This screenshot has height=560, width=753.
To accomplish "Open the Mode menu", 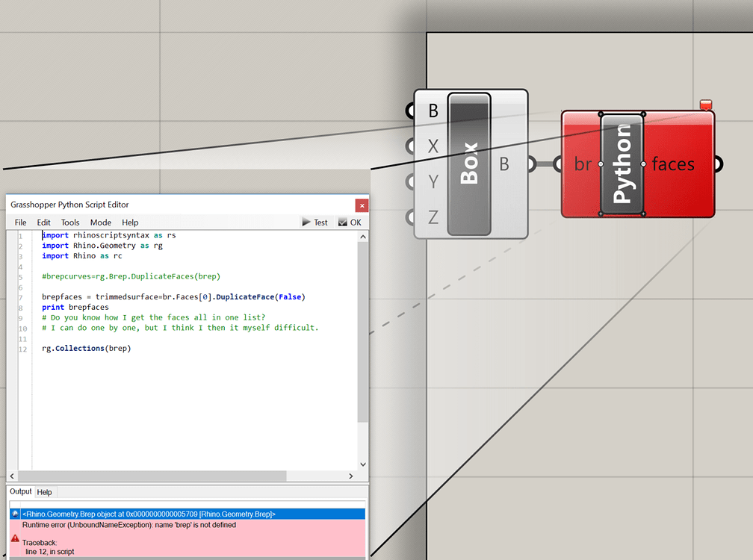I will coord(101,223).
